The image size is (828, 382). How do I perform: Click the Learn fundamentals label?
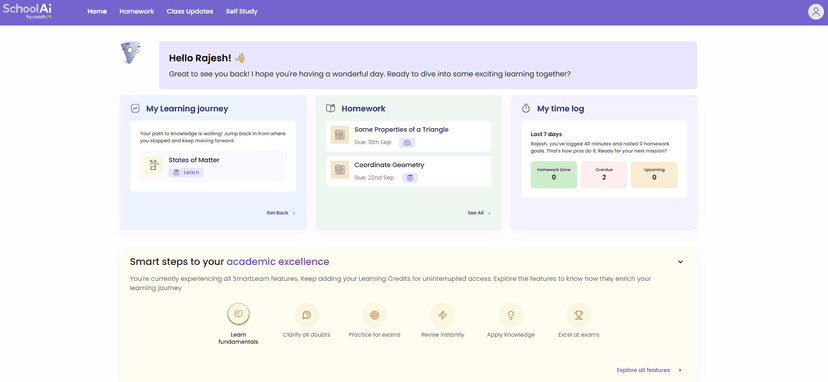coord(239,338)
